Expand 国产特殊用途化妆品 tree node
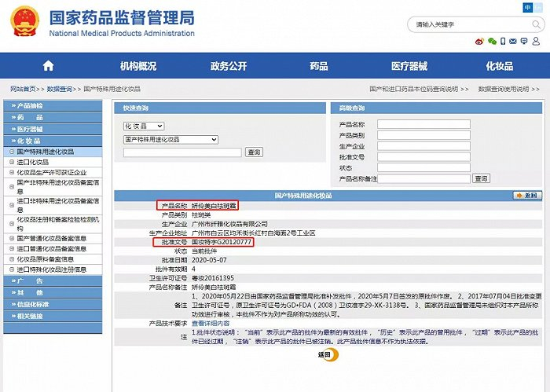This screenshot has width=550, height=392. [x=12, y=152]
